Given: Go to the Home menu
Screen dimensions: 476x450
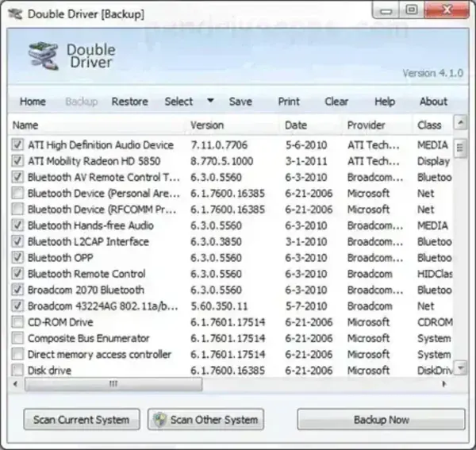Looking at the screenshot, I should point(33,102).
